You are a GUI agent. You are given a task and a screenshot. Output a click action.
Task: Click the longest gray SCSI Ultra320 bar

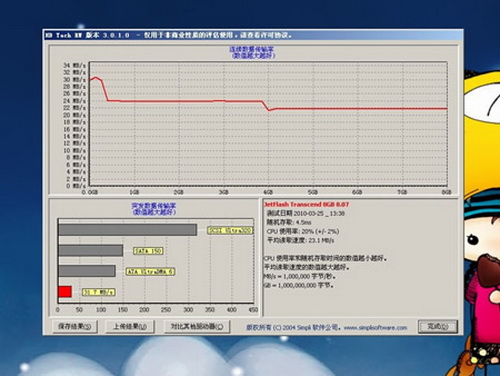tap(127, 230)
